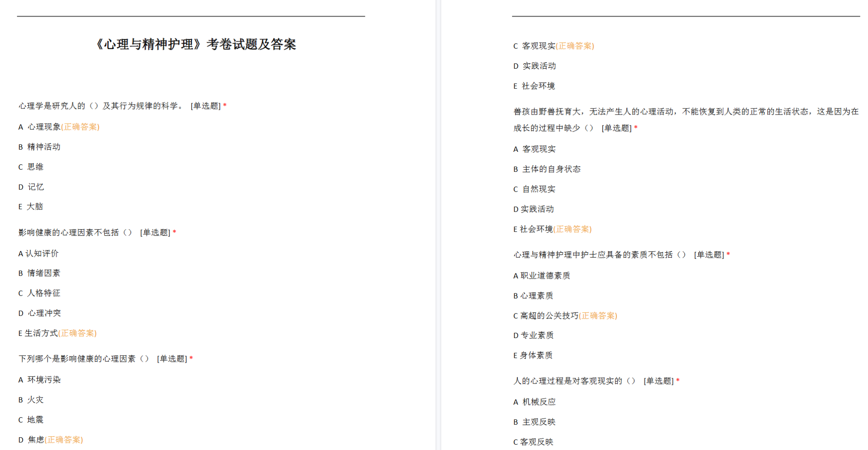Choose answer option A 环境污染

click(x=44, y=380)
